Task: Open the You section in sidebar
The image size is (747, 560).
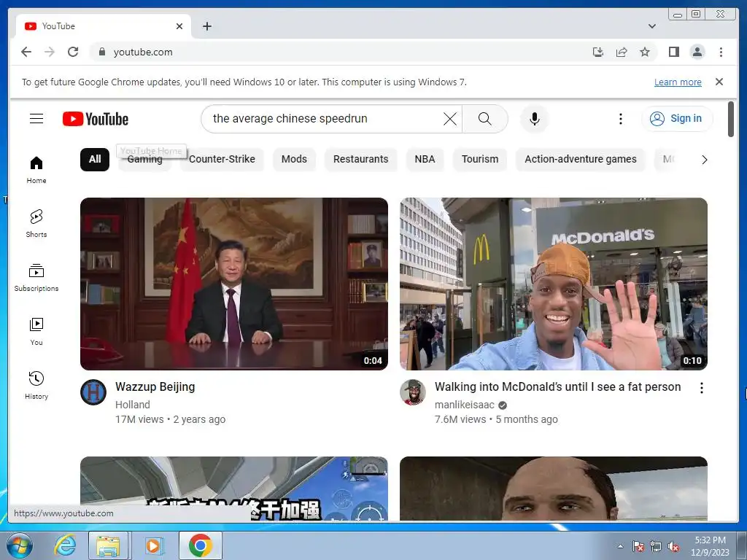Action: [36, 332]
